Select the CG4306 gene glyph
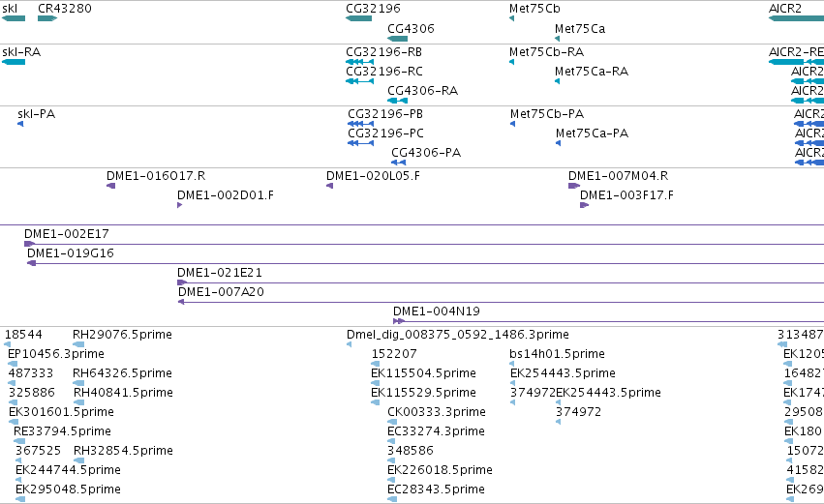The image size is (824, 504). (x=398, y=39)
